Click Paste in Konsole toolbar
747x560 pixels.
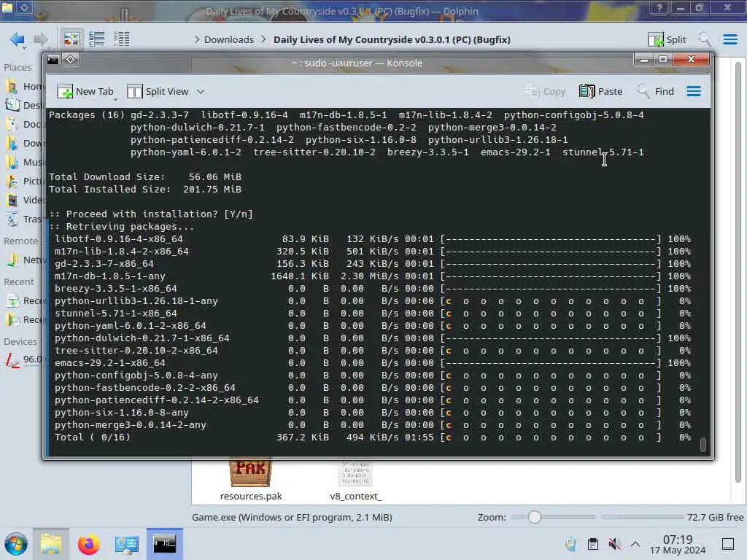click(601, 91)
